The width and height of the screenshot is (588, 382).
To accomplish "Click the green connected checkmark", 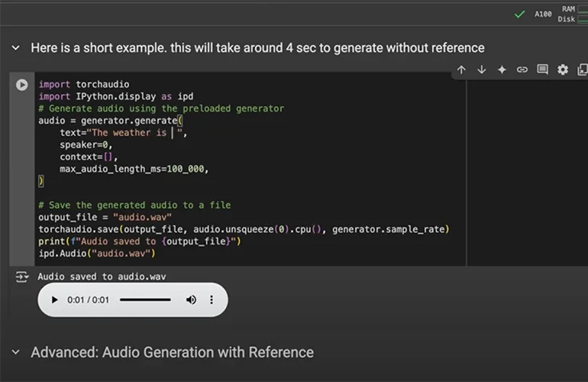I will click(519, 14).
